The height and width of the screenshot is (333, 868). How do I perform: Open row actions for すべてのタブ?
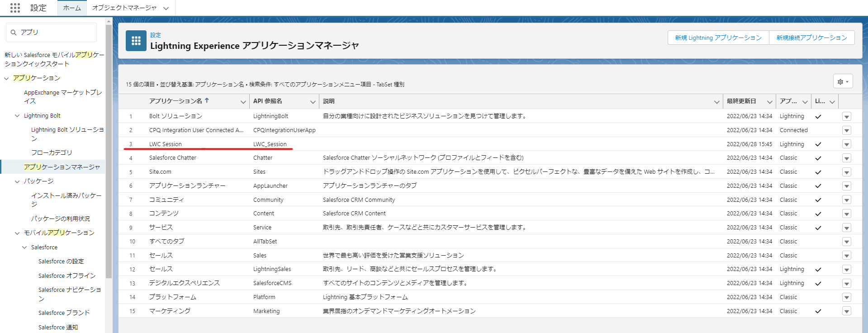[847, 242]
